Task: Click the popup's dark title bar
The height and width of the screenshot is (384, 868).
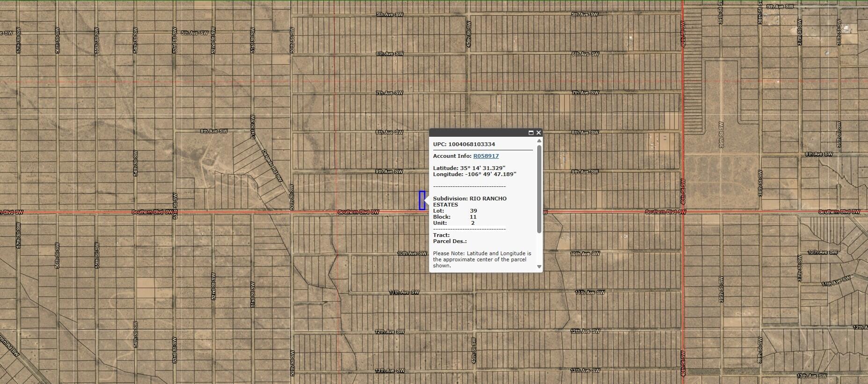Action: pos(477,133)
